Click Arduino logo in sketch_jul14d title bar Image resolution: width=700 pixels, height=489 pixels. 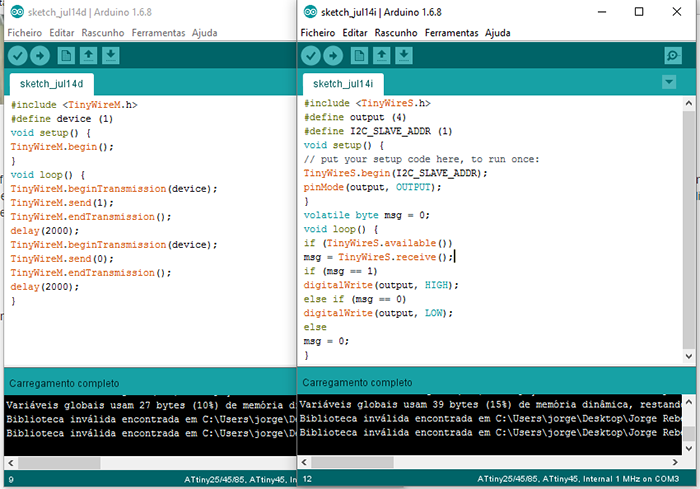[17, 12]
